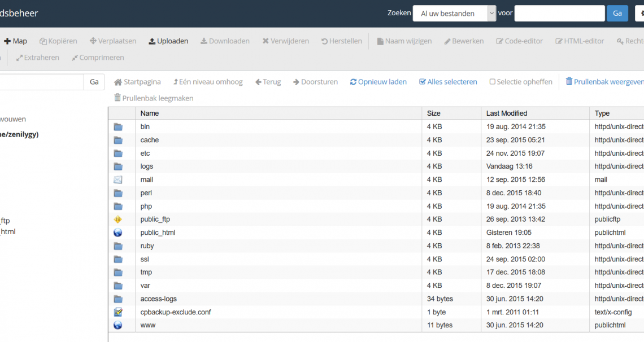Click the Kopiëren toolbar button

[x=58, y=41]
